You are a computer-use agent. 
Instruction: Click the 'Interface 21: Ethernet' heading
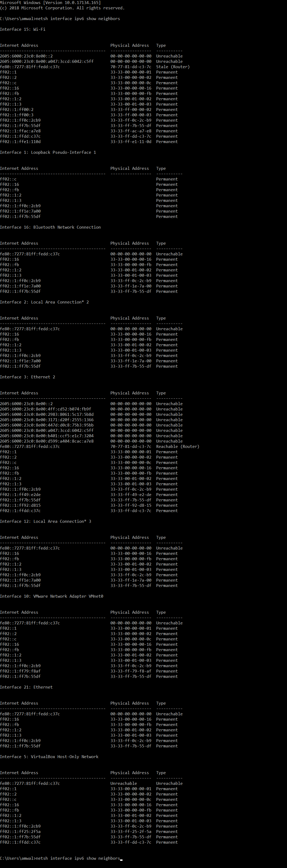(x=26, y=687)
